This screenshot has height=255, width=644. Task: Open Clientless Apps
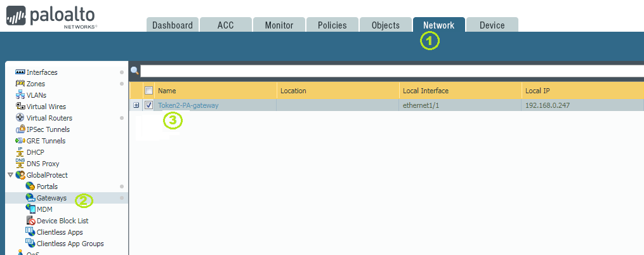60,232
